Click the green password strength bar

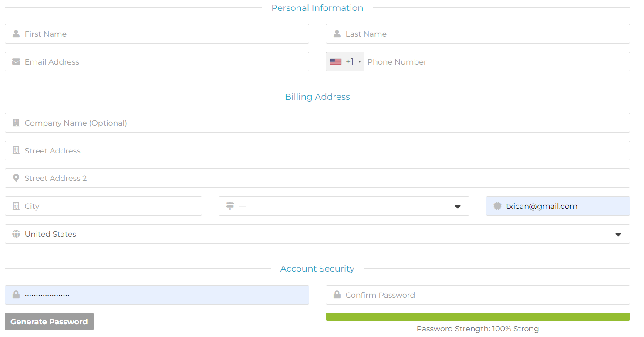tap(477, 317)
